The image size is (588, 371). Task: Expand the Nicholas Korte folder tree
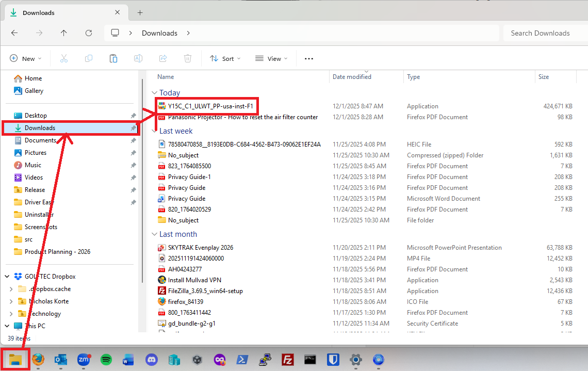click(11, 301)
